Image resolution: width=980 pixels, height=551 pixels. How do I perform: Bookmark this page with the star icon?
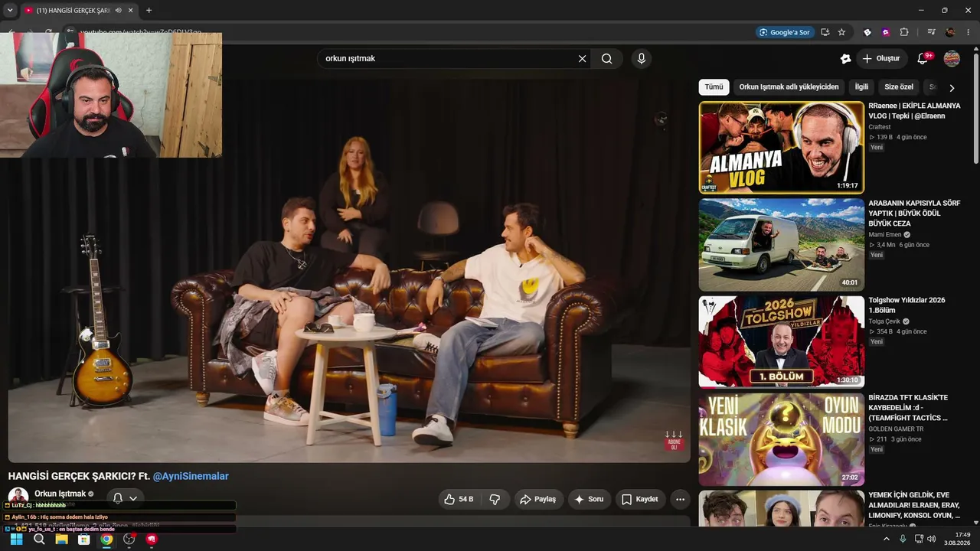[x=841, y=32]
